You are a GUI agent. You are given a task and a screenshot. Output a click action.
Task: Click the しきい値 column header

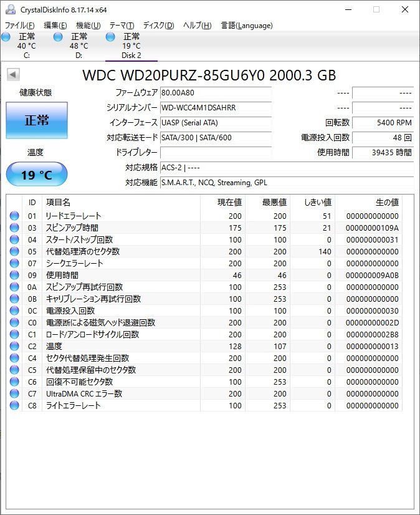click(312, 202)
